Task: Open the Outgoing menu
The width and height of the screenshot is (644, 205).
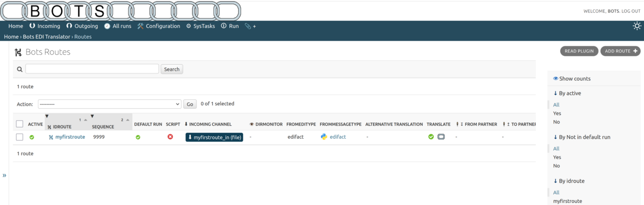Action: tap(82, 26)
